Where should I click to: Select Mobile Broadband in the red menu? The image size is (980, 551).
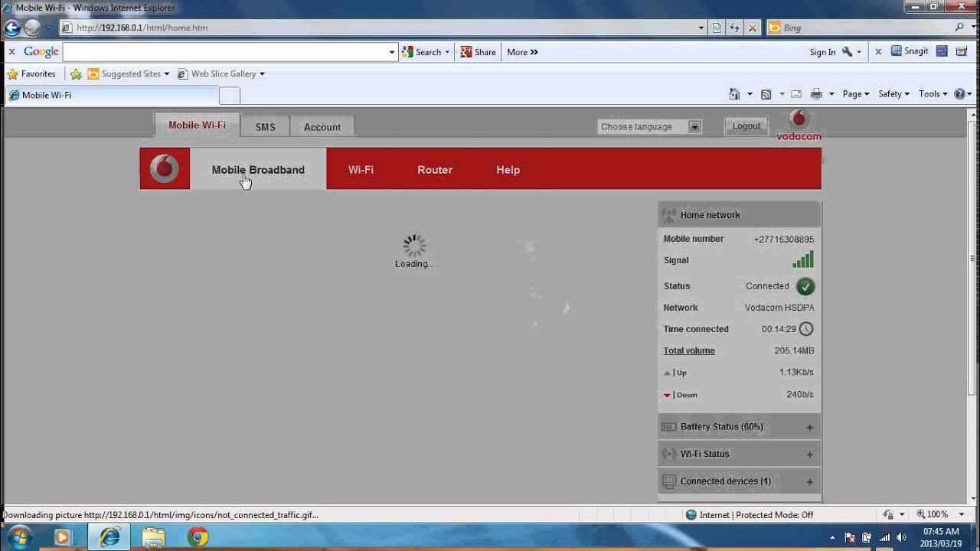pos(258,169)
